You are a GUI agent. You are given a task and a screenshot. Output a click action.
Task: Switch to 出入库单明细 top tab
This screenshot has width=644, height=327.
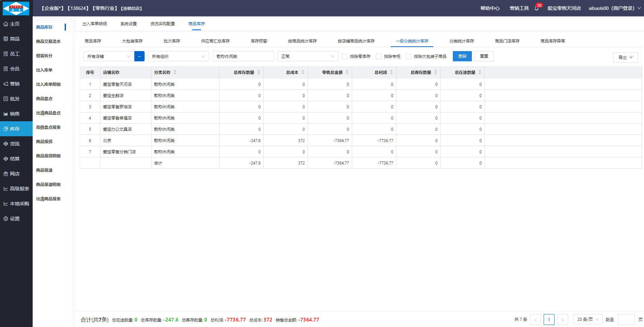click(x=95, y=24)
